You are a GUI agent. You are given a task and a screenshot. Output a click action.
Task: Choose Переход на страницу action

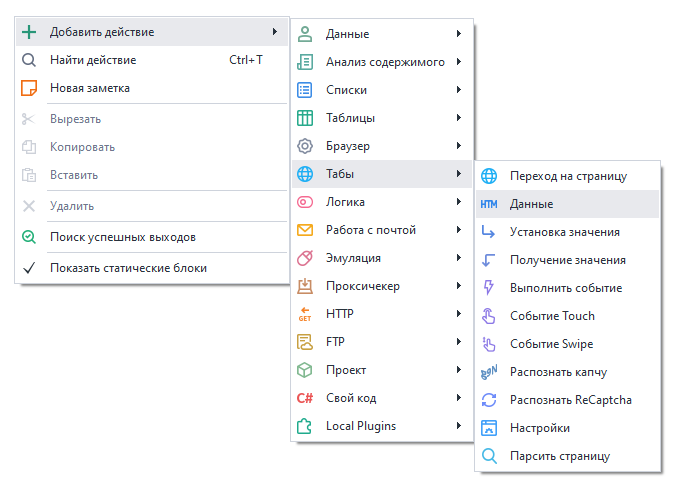tap(568, 176)
